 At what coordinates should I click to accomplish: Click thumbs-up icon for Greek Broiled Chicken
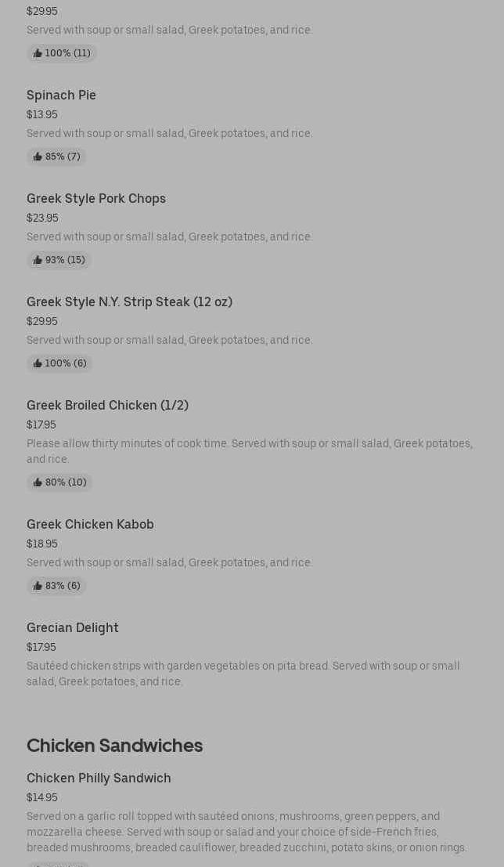tap(38, 482)
